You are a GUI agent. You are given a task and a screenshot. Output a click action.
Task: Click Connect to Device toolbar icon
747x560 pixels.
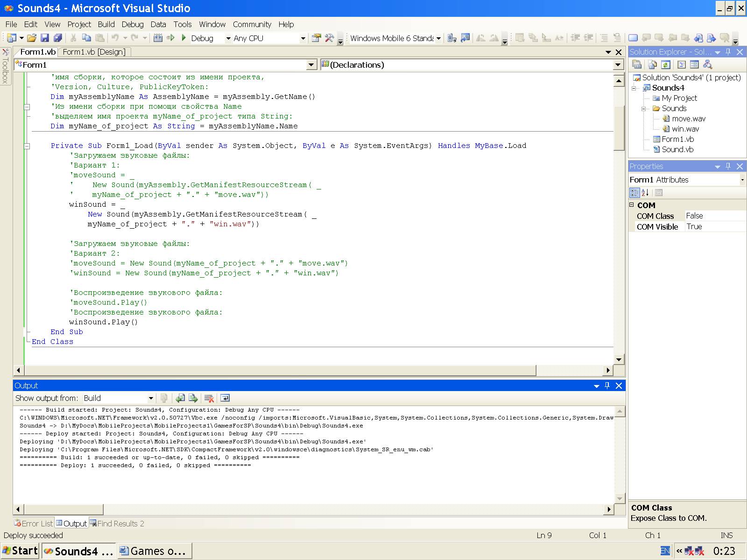(x=451, y=38)
